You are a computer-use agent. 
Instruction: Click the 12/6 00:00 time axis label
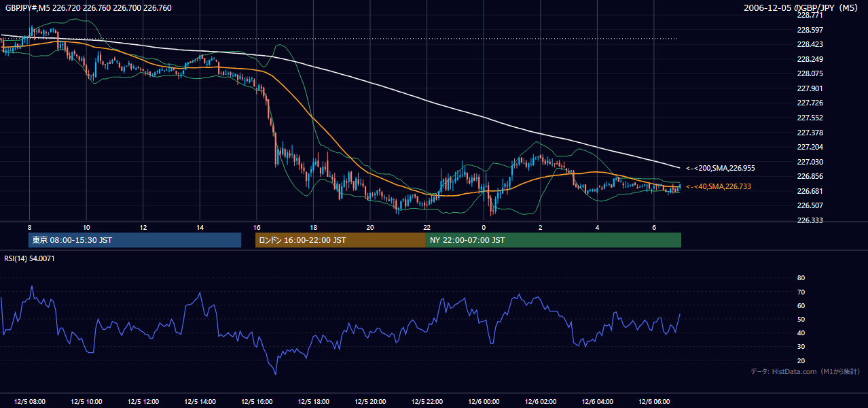(484, 402)
